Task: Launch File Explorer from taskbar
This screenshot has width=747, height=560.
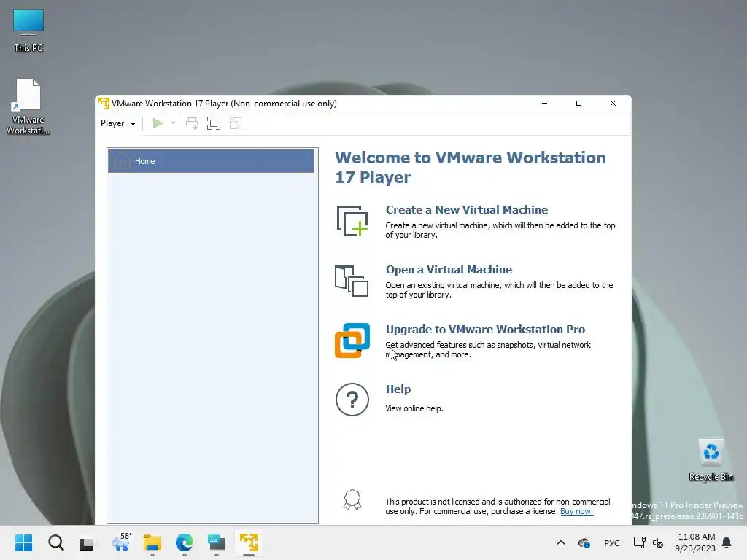Action: (x=152, y=542)
